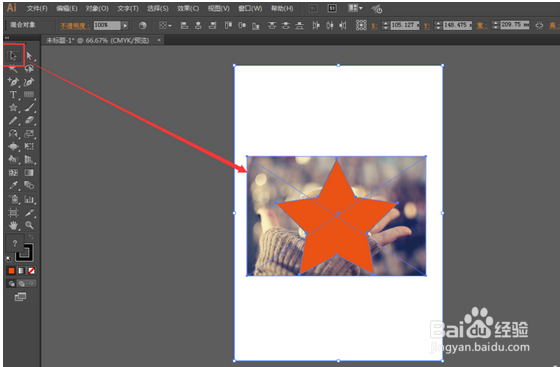Enable Draw Normal mode
Screen dimensions: 560x367
11,283
